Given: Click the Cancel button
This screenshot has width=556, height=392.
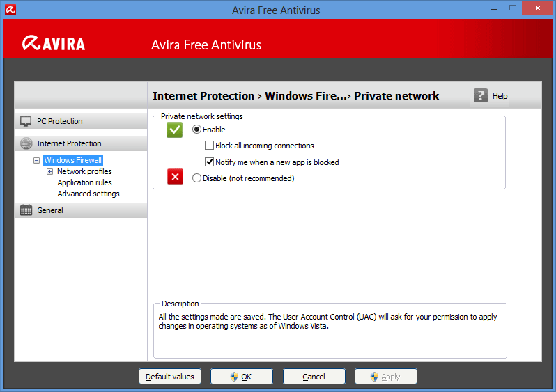Looking at the screenshot, I should [314, 377].
